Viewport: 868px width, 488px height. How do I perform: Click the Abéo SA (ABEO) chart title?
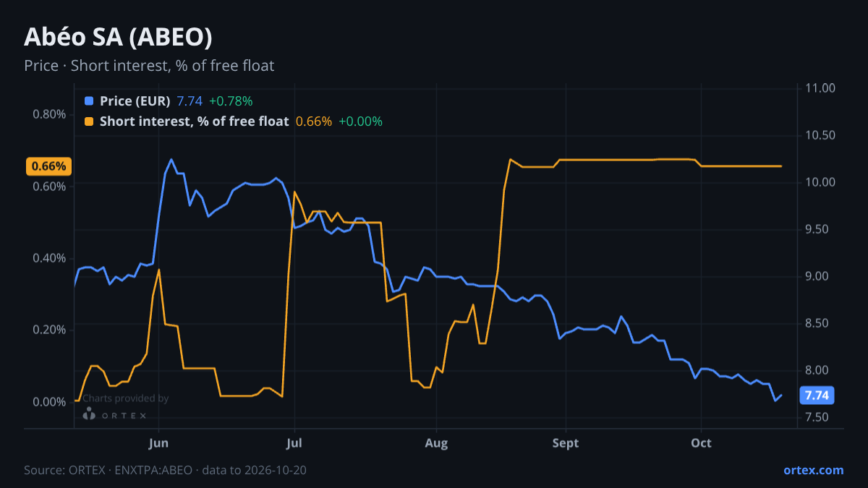(118, 37)
